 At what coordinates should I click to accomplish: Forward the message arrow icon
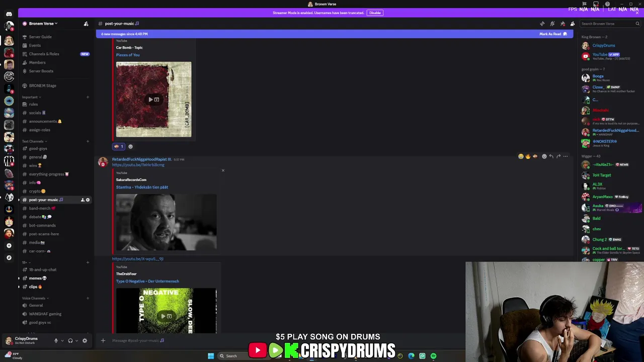(x=558, y=156)
